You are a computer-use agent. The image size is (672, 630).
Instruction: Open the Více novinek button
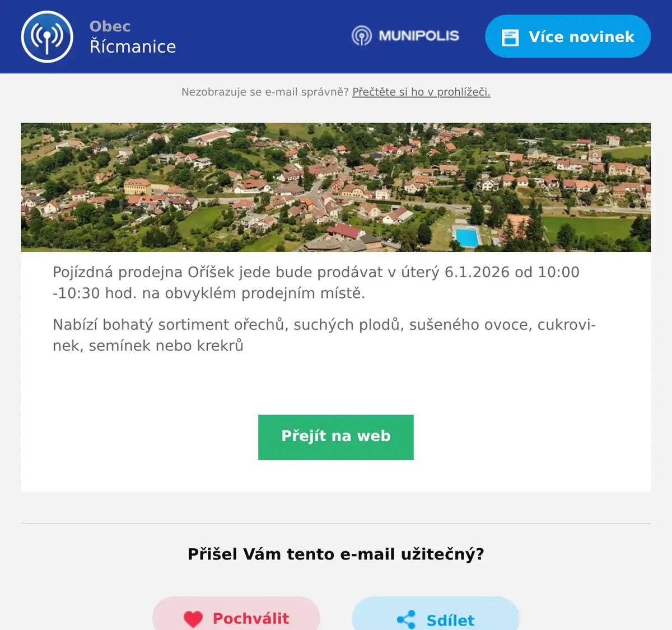[568, 36]
